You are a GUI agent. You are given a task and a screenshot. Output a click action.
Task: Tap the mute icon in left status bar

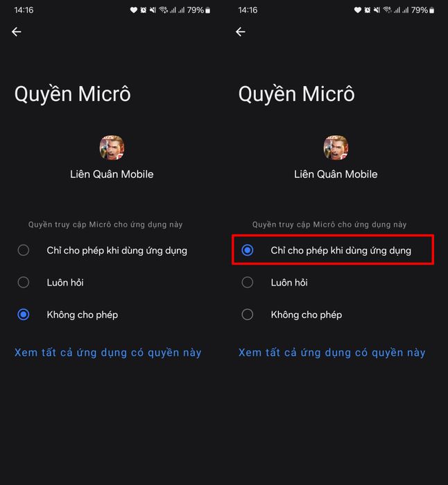pos(153,10)
